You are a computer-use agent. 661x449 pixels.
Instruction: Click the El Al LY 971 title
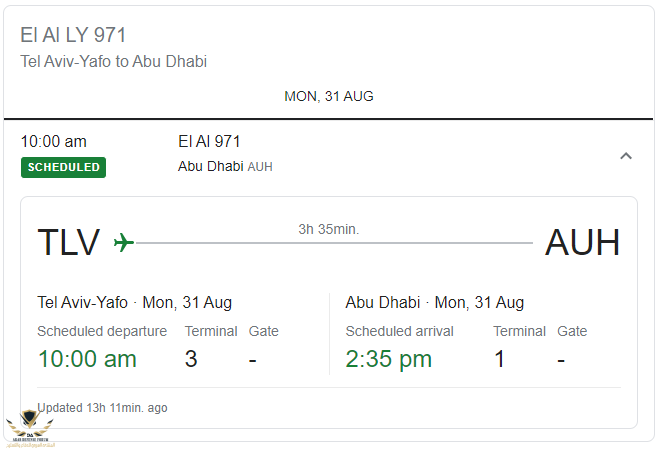click(73, 35)
